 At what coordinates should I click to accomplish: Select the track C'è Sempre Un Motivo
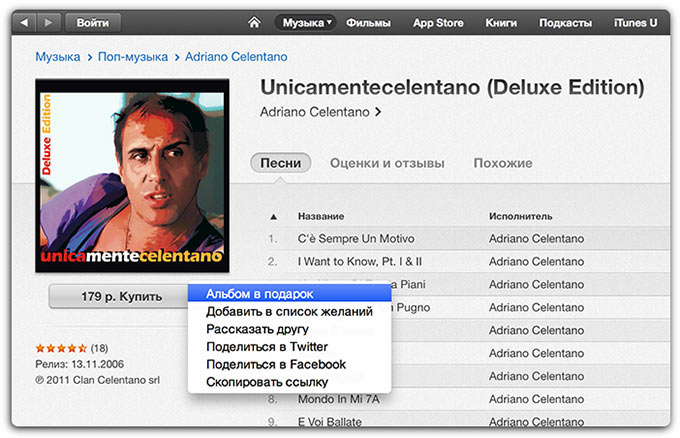coord(356,239)
